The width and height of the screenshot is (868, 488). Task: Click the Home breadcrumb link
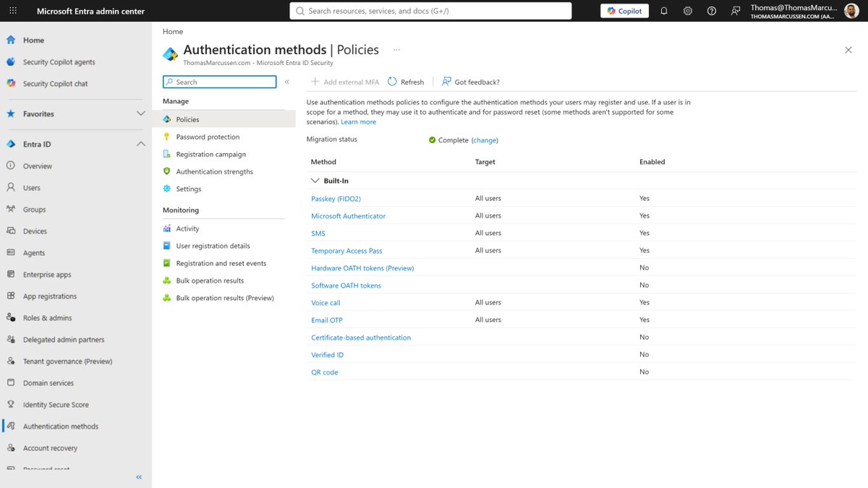click(x=173, y=32)
